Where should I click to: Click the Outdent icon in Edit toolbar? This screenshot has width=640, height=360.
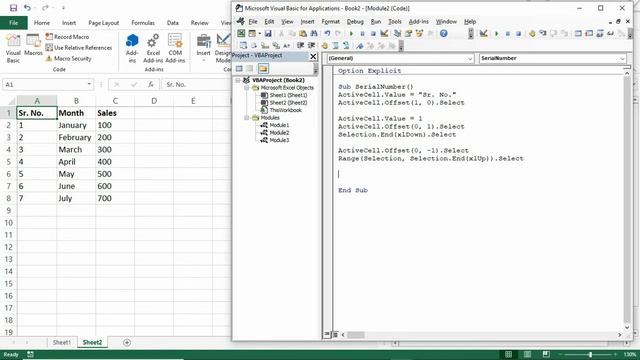(311, 45)
